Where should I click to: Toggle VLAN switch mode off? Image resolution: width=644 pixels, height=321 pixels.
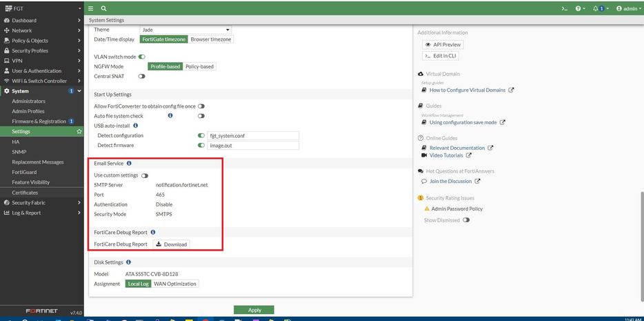pos(142,57)
